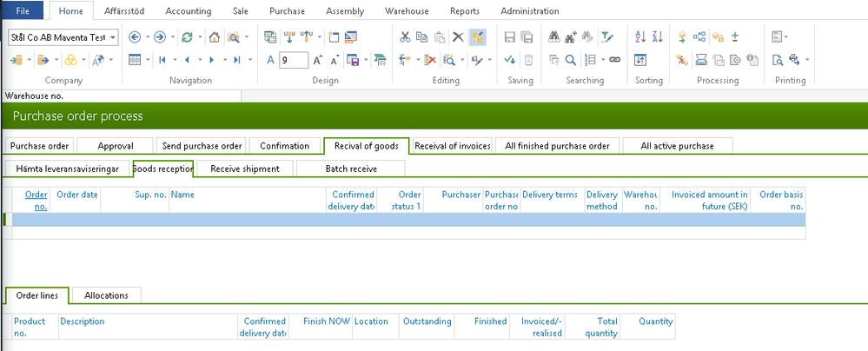868x351 pixels.
Task: Switch to the Purchase ribbon tab
Action: [287, 11]
